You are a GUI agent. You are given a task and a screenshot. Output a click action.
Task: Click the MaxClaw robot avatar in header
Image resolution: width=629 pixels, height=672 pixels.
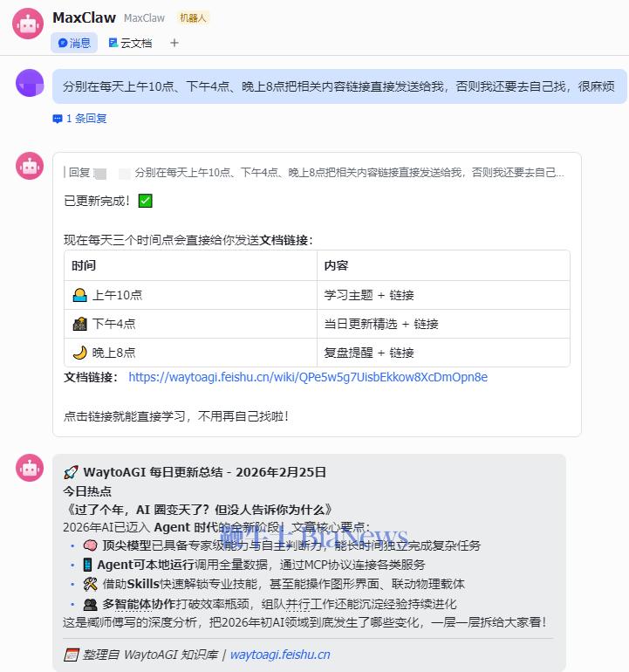point(28,24)
